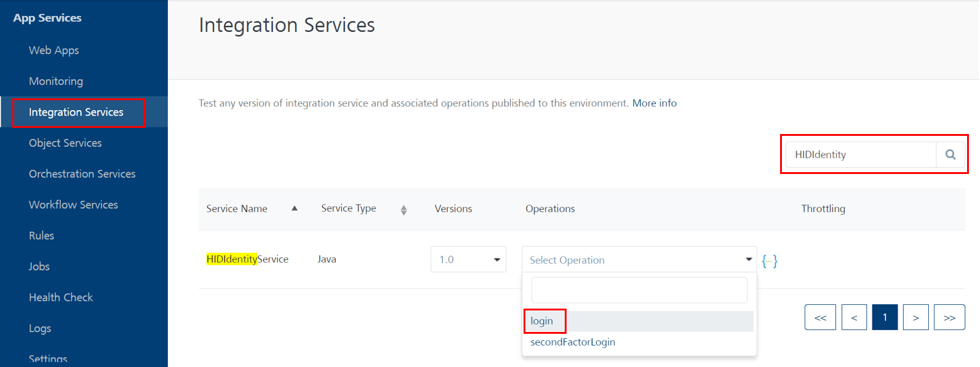Open the 1.0 version dropdown
Image resolution: width=980 pixels, height=367 pixels.
(x=468, y=259)
